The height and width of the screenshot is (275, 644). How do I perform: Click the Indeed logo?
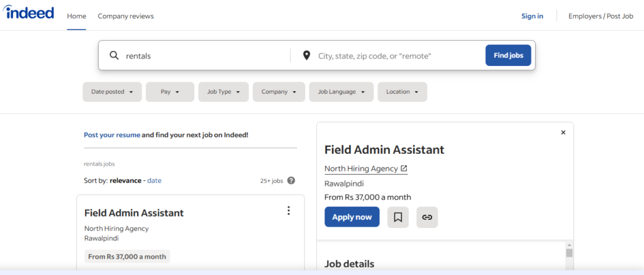[x=29, y=13]
